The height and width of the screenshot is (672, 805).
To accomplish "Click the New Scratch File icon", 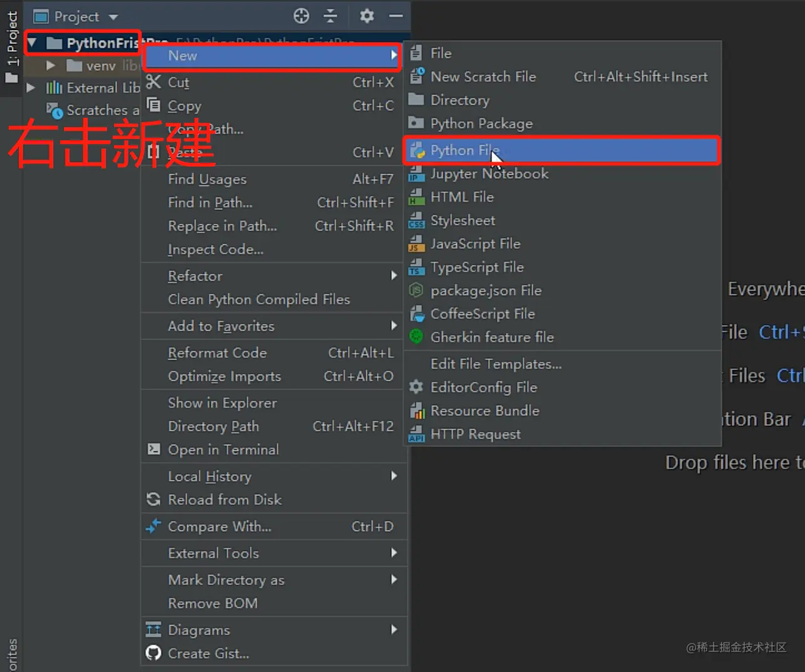I will [x=416, y=76].
